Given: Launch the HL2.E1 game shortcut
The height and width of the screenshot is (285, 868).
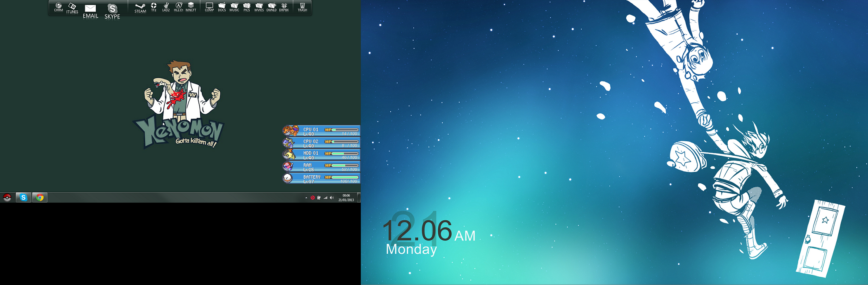Looking at the screenshot, I should tap(178, 7).
